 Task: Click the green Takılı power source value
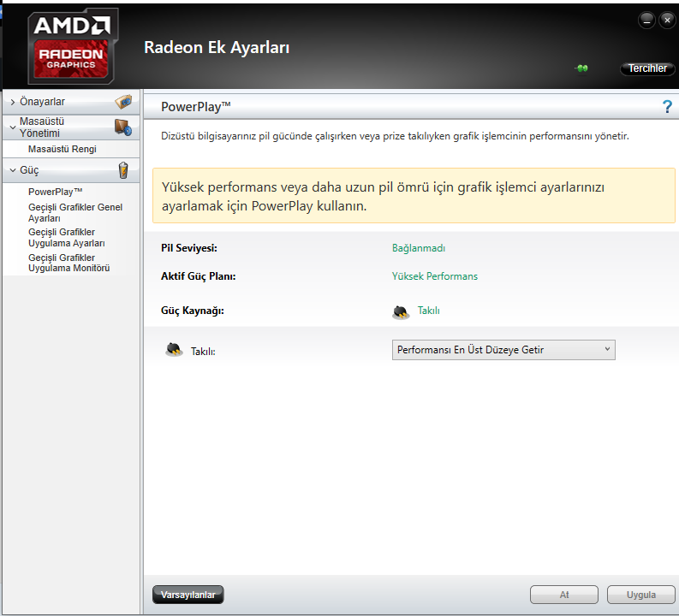click(428, 311)
